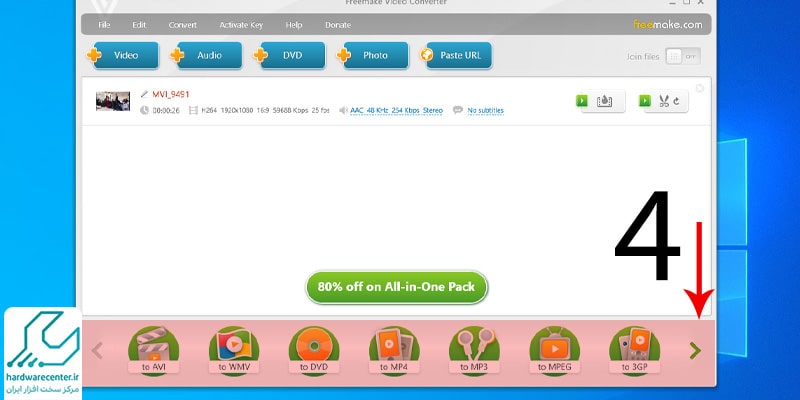This screenshot has height=400, width=800.
Task: Choose the to DVD format icon
Action: [x=314, y=352]
